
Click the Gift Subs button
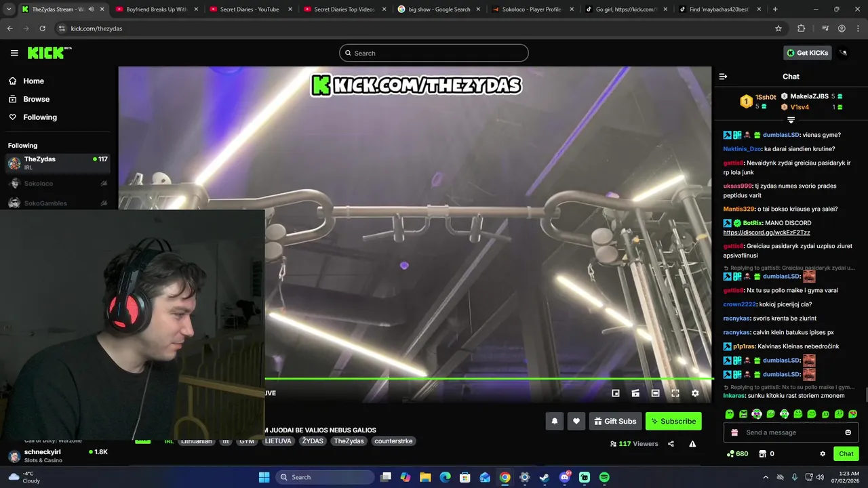[x=615, y=421]
